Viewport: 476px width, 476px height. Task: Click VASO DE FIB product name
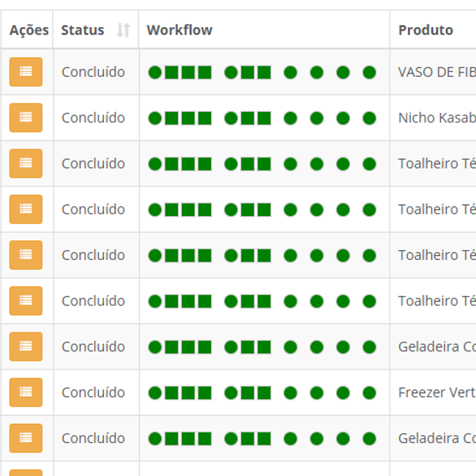pyautogui.click(x=436, y=72)
